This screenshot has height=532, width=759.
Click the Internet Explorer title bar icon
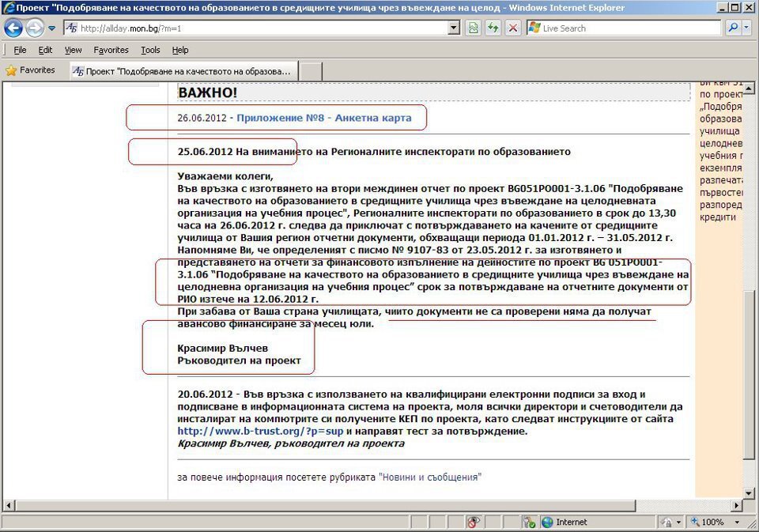click(9, 7)
